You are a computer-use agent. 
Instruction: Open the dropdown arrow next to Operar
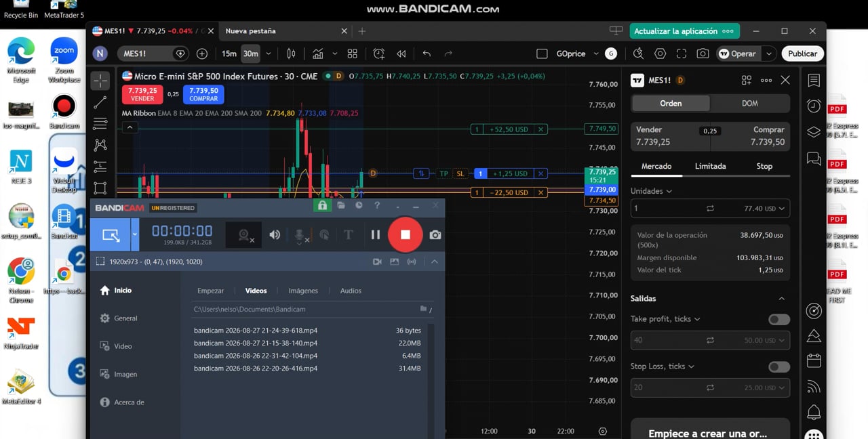(x=768, y=54)
